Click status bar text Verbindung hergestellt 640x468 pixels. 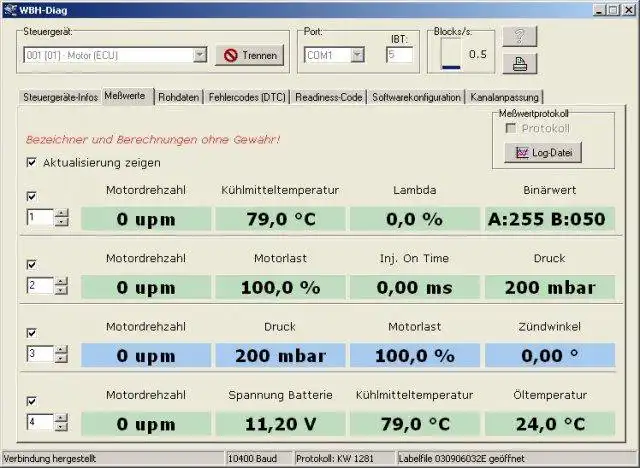50,459
